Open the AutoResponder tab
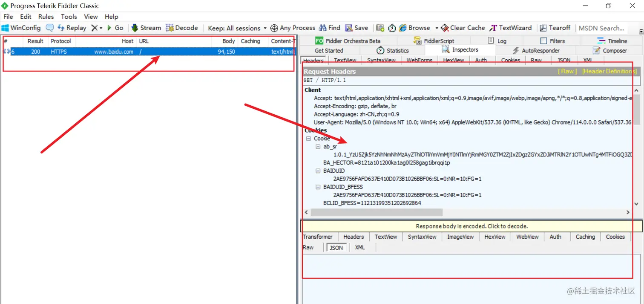 (536, 50)
